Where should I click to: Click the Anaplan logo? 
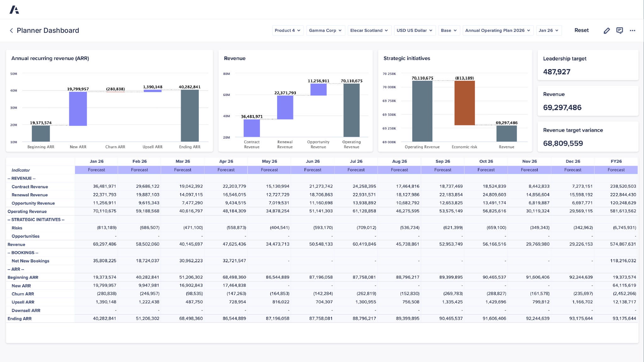(x=14, y=9)
